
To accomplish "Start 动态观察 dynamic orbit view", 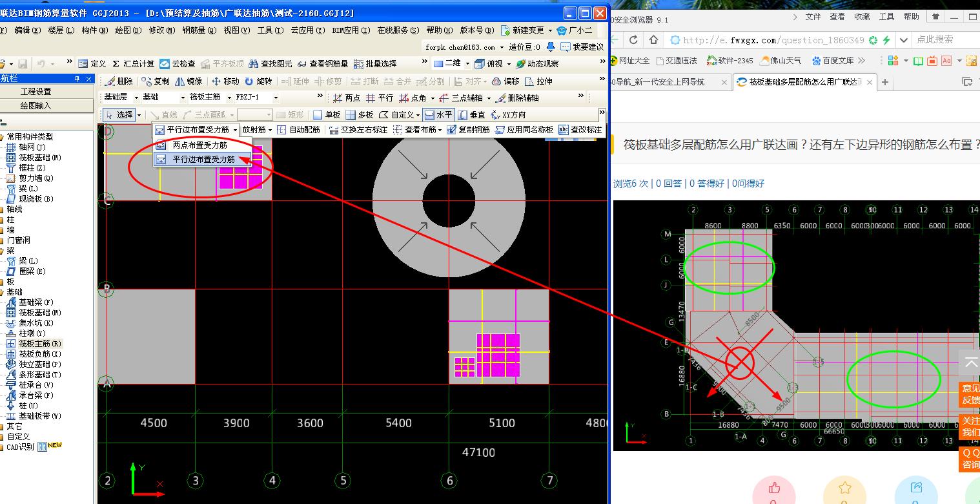I will point(537,64).
